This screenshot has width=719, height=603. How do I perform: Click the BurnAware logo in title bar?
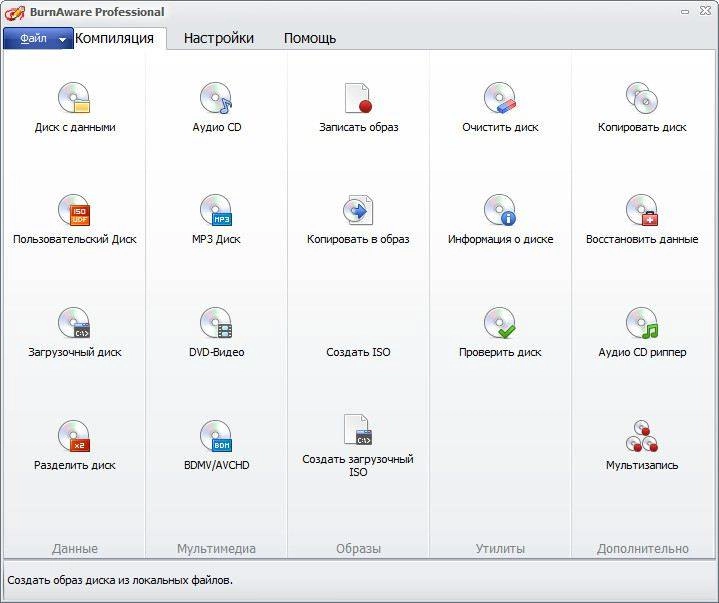coord(14,12)
